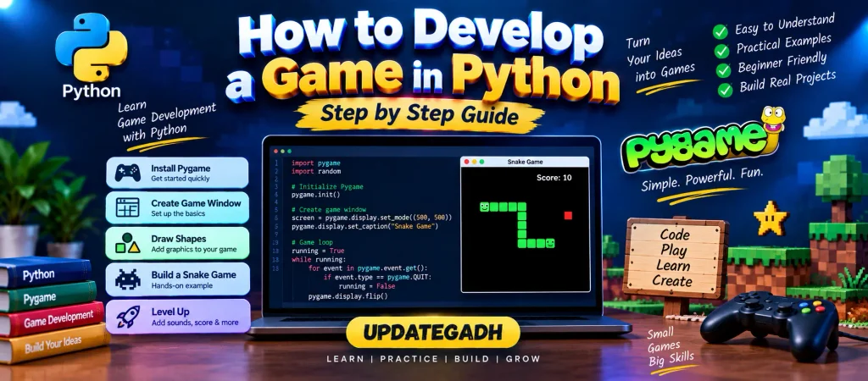This screenshot has height=381, width=868.
Task: Click the 'Get started quickly' subtitle
Action: (x=180, y=179)
